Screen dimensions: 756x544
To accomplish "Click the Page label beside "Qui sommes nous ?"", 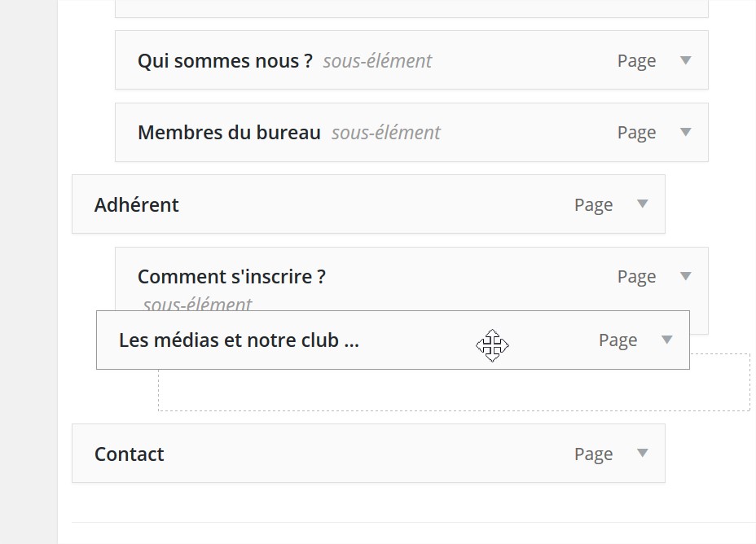I will click(636, 61).
